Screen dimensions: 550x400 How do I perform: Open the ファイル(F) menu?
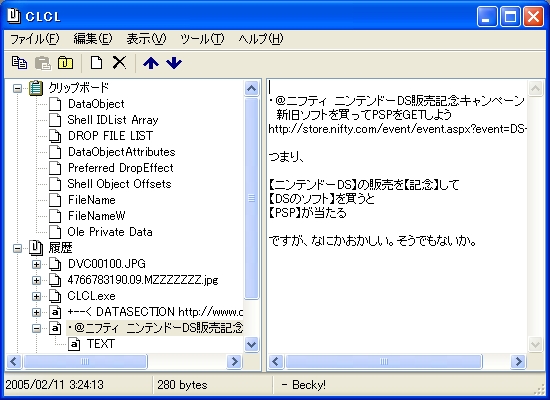click(35, 39)
